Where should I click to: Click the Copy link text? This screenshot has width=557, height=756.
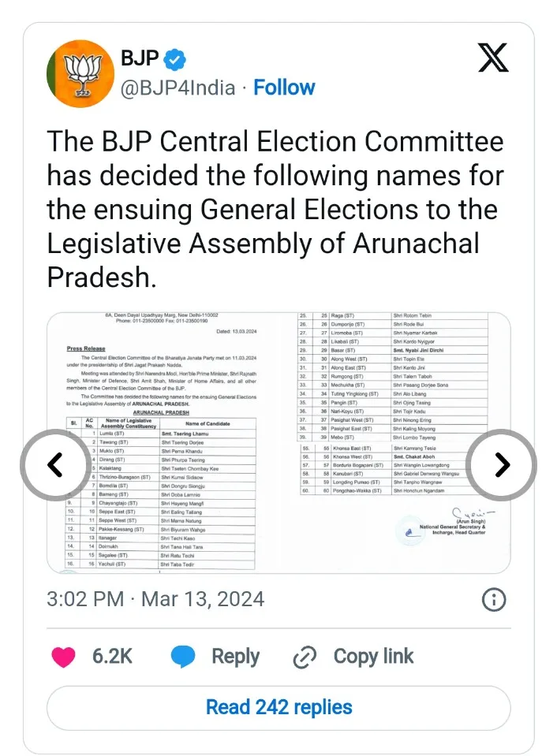pos(373,656)
